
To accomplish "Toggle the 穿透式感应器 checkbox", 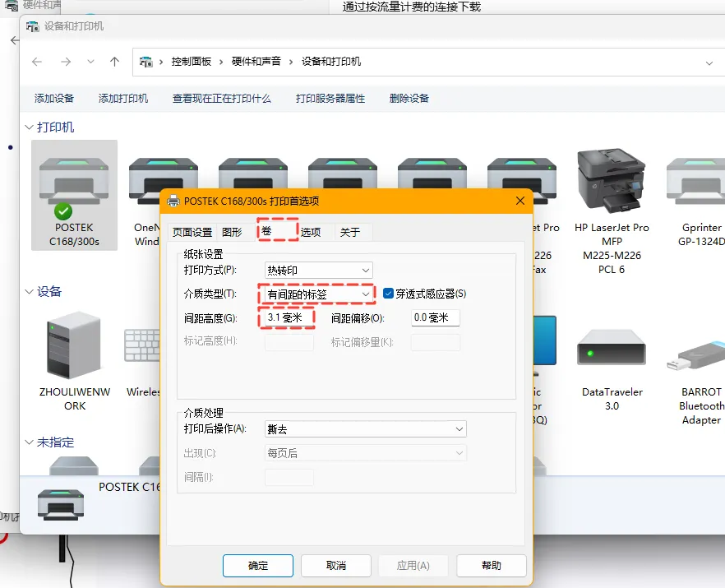I will pos(388,294).
